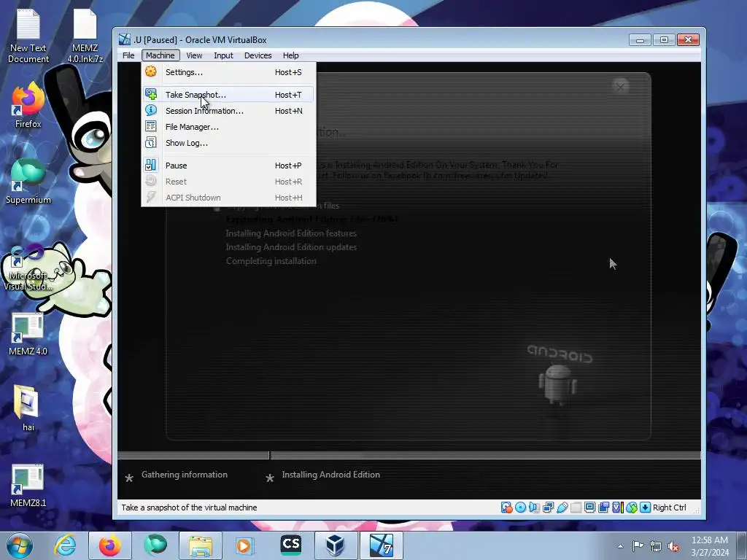The height and width of the screenshot is (560, 747).
Task: Click mouse integration status icon
Action: point(632,507)
